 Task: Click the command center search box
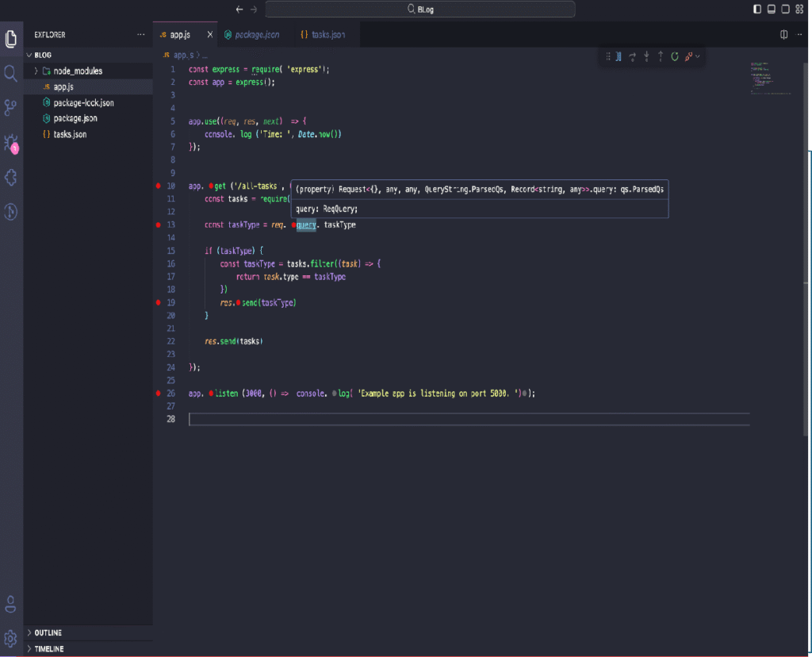click(x=419, y=9)
